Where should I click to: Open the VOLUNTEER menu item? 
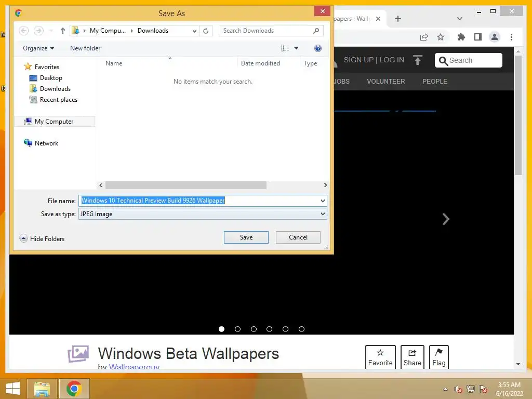(x=386, y=82)
